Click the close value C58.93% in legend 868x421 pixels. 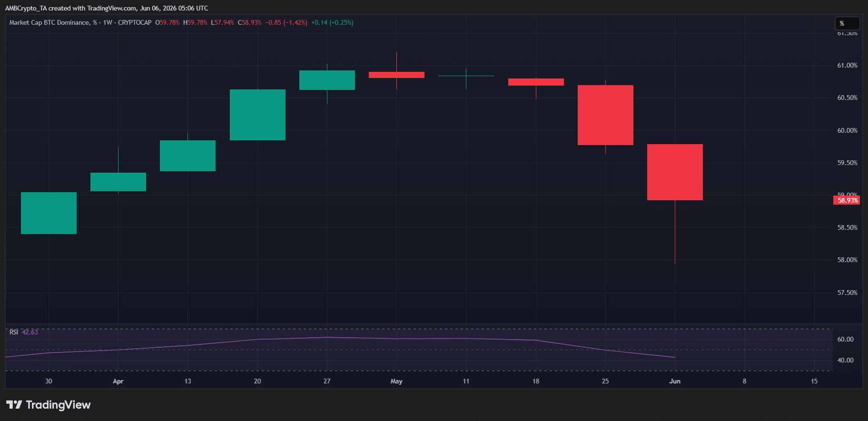(x=249, y=22)
